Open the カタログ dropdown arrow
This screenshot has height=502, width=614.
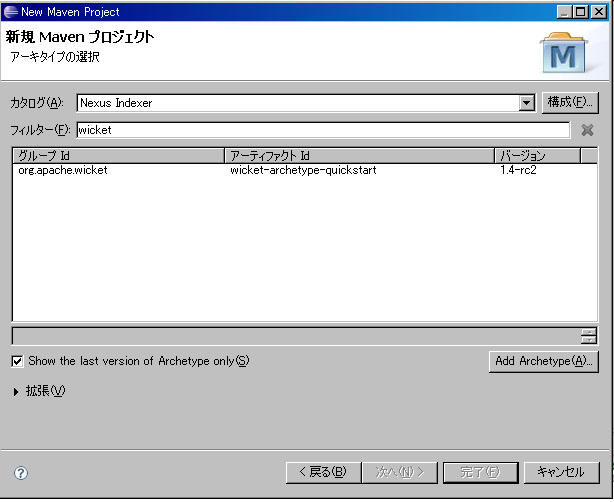click(x=526, y=103)
